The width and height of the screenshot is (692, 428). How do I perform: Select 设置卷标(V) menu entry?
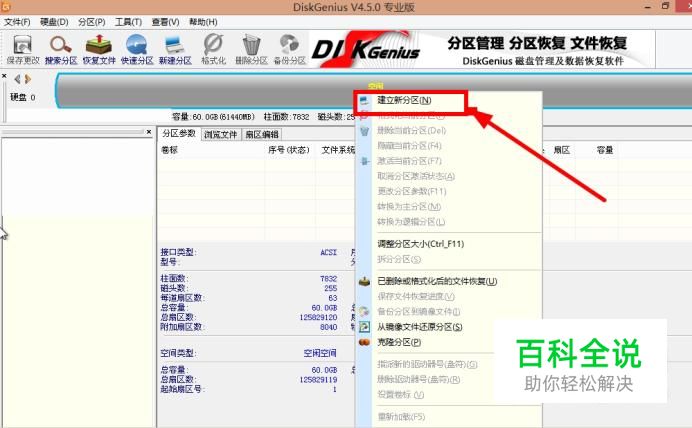[401, 395]
